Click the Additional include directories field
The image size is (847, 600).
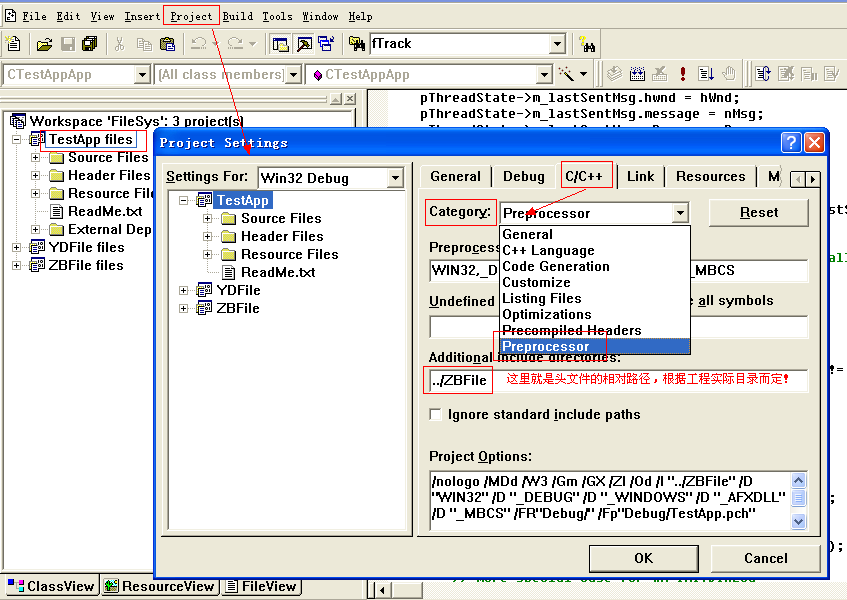(x=618, y=380)
